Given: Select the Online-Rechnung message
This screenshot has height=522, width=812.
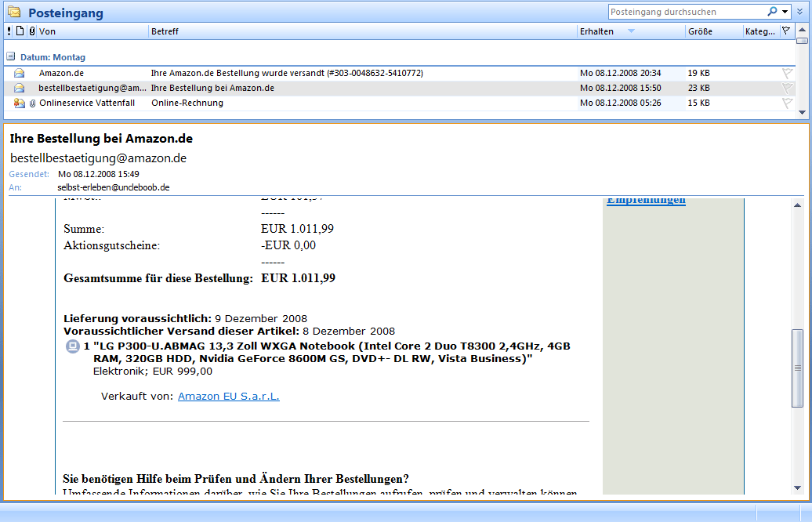Looking at the screenshot, I should tap(399, 103).
